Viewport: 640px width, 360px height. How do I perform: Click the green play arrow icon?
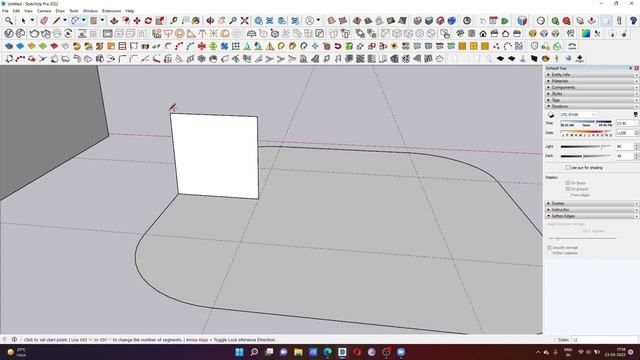505,20
